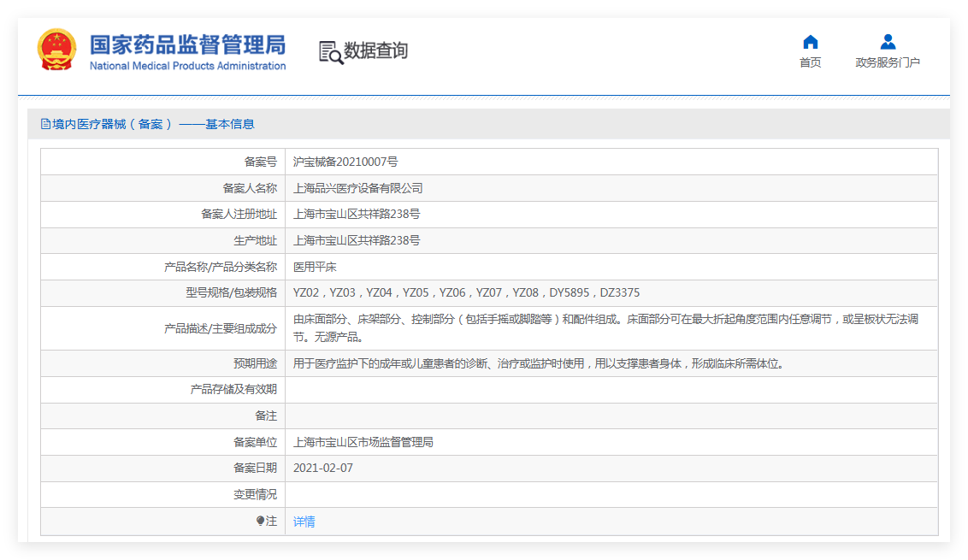Click the document icon beside 境内医疗器械
Screen dimensions: 968x560
[x=45, y=124]
